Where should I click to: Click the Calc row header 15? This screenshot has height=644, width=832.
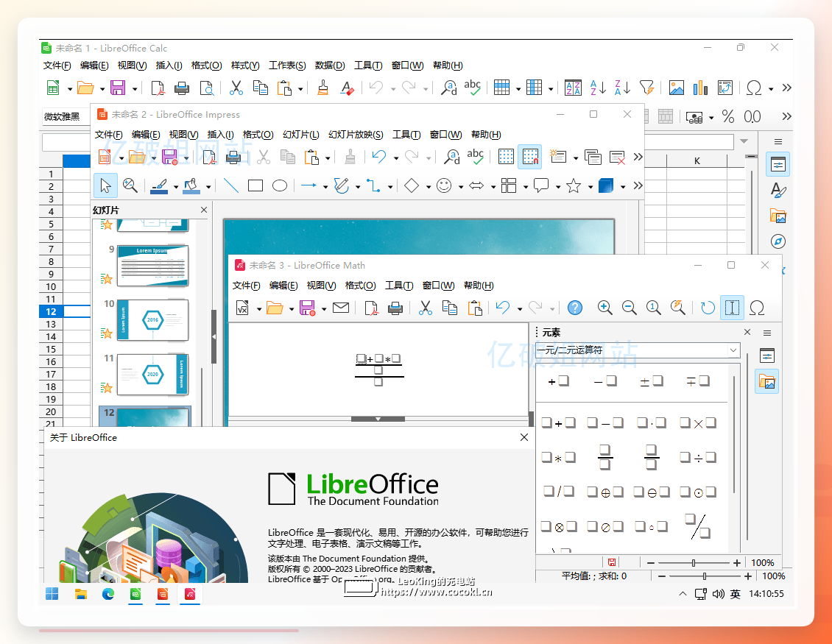(x=51, y=349)
